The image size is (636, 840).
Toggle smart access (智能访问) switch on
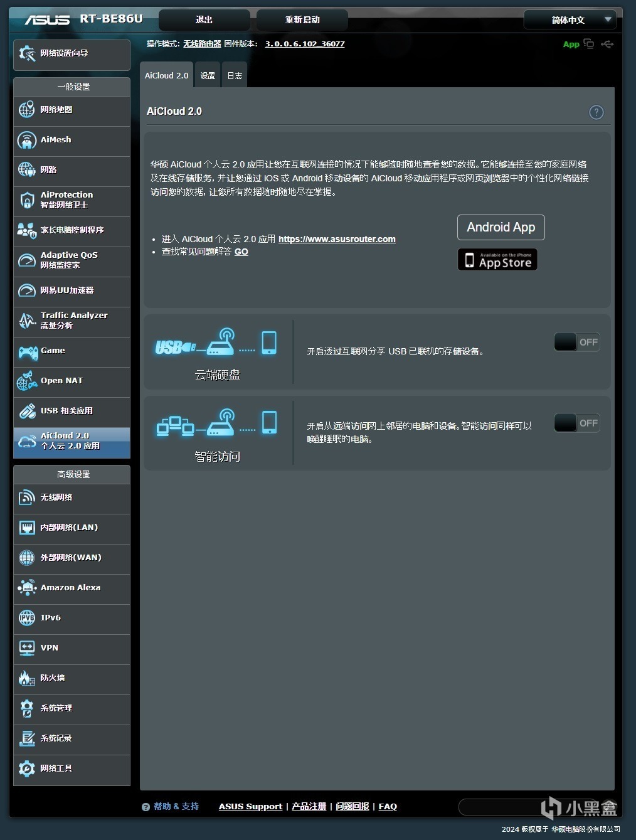pos(577,423)
